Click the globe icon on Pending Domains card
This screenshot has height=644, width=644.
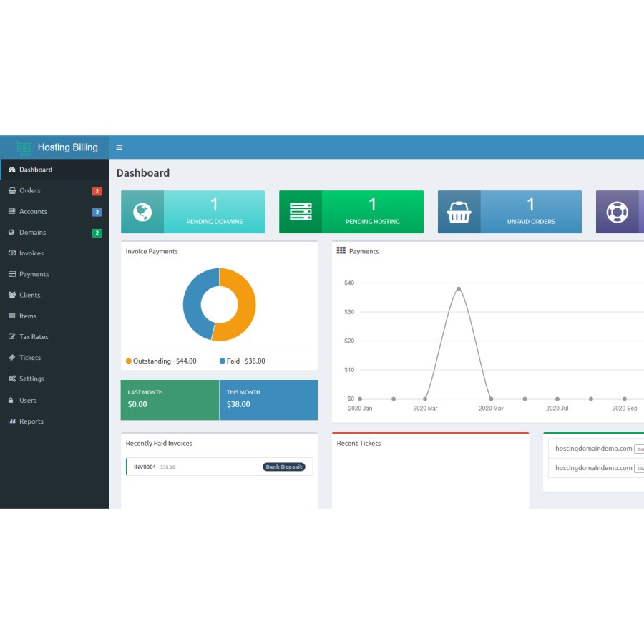[142, 211]
